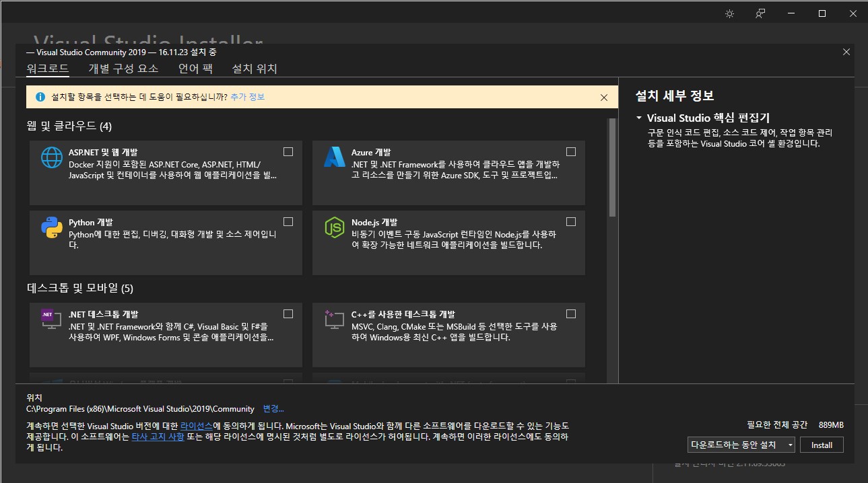Viewport: 868px width, 483px height.
Task: Close the Visual Studio Community 2019 install dialog
Action: coord(846,52)
